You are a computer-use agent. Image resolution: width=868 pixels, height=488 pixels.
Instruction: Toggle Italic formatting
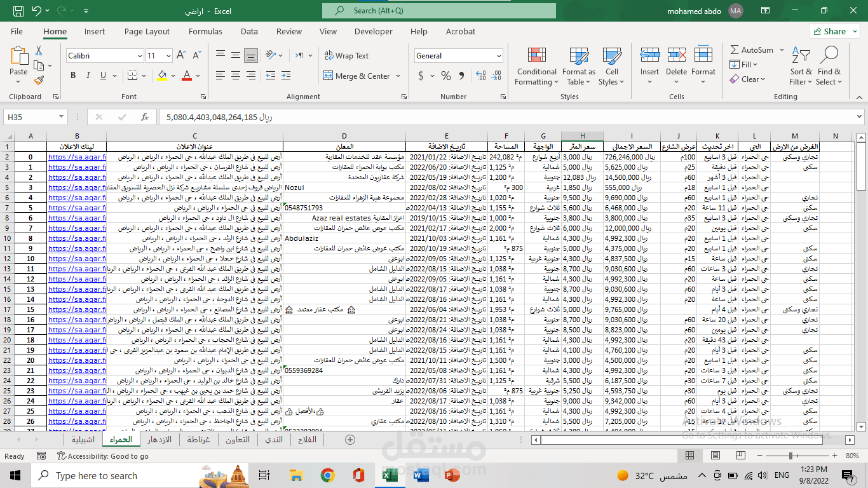click(88, 76)
